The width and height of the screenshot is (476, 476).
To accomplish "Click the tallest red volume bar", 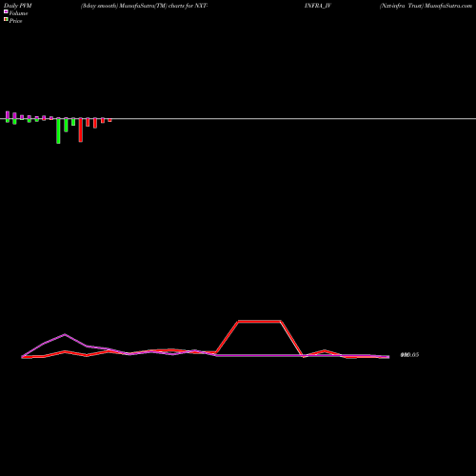I will coord(81,129).
